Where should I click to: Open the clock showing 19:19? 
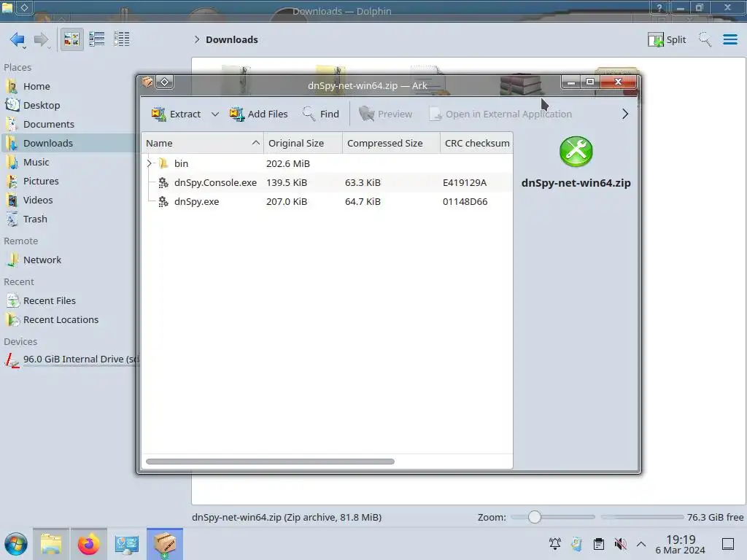[681, 544]
